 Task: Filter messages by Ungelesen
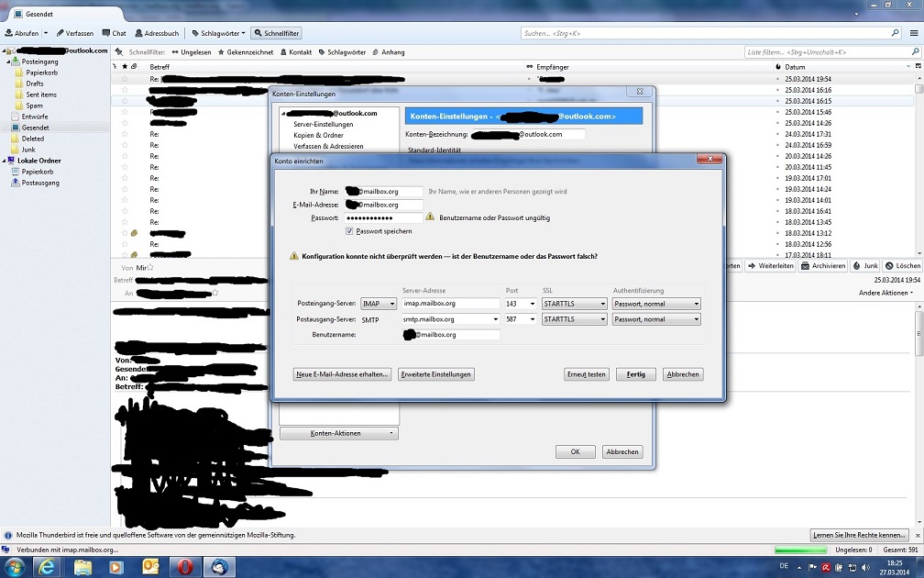[x=192, y=52]
